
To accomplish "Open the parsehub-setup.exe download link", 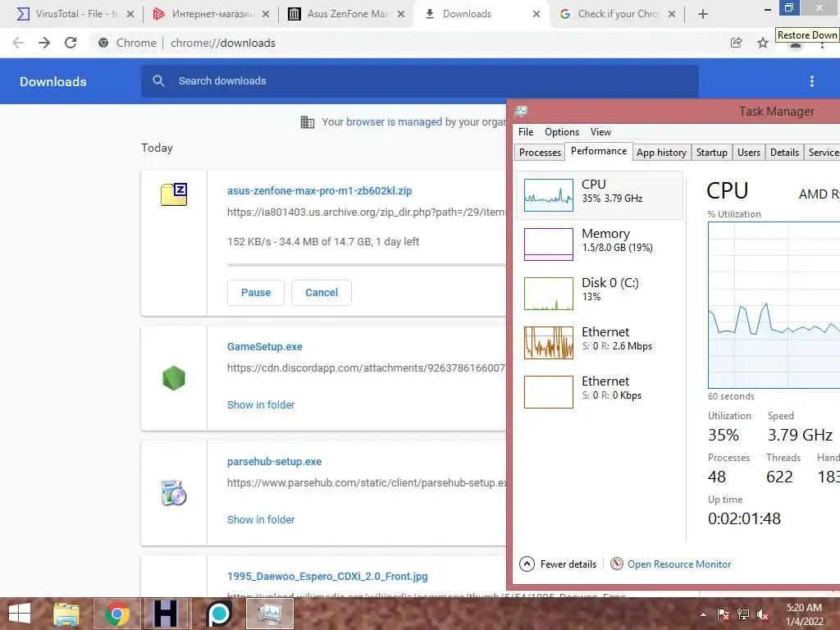I will point(274,461).
